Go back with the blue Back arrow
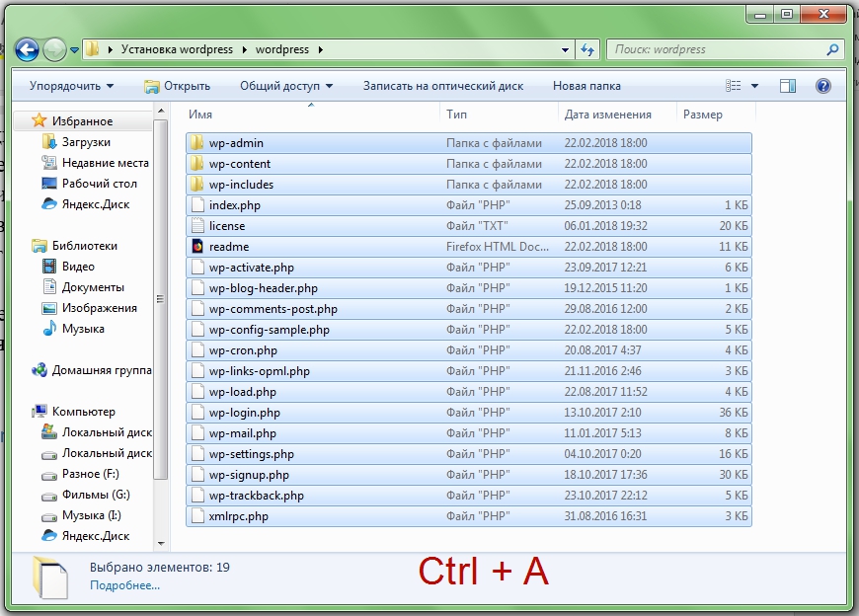Screen dimensions: 859x616 27,50
